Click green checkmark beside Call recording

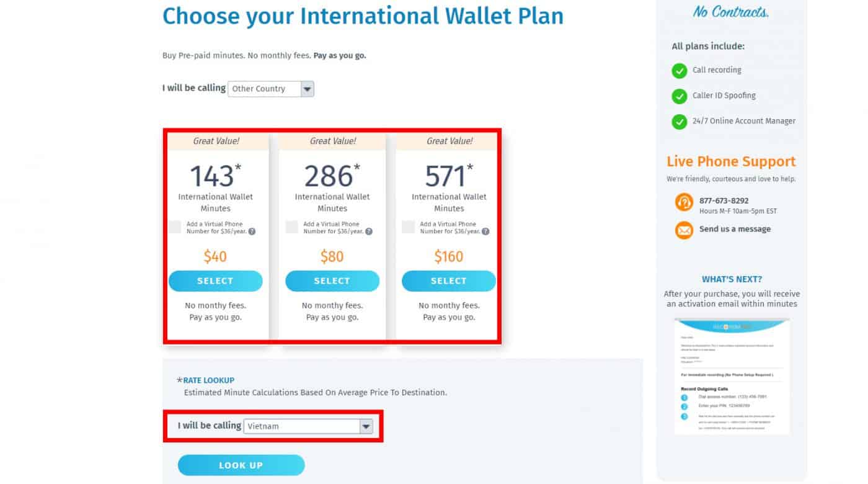point(680,71)
